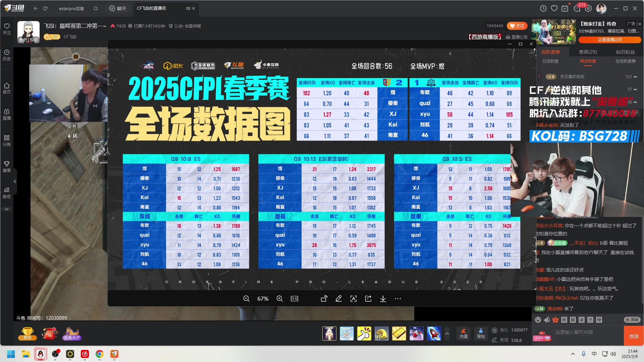Open 赛事 events in the left sidebar
This screenshot has height=362, width=644.
[x=7, y=167]
